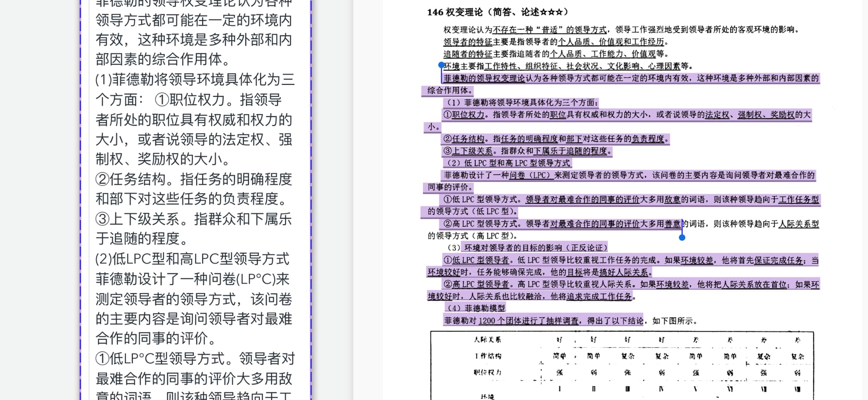Click the subheading "（4）菲德勒模型"
Screen dimensions: 868x400
[476, 308]
